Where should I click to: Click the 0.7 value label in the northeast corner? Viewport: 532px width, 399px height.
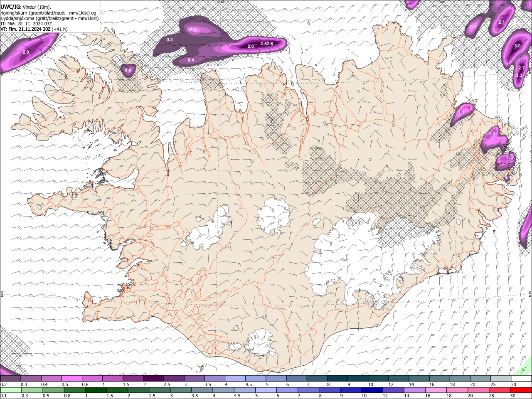473,27
